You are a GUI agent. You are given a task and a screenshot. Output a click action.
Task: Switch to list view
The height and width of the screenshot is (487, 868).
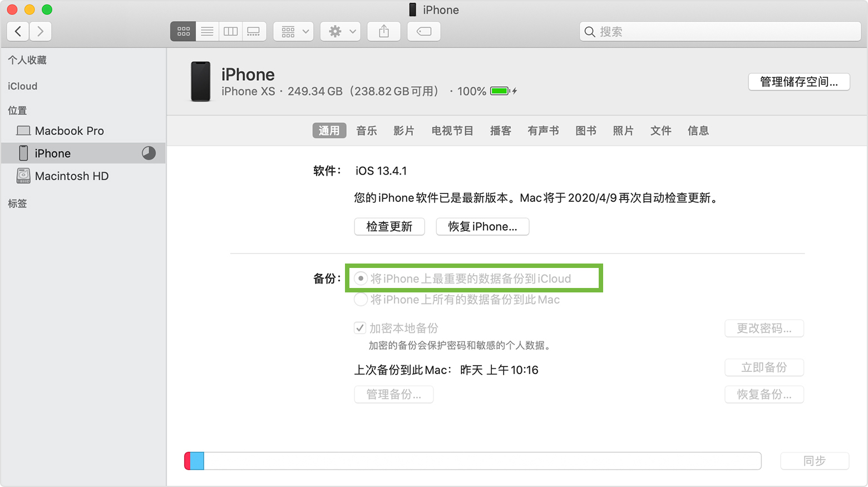[x=207, y=32]
